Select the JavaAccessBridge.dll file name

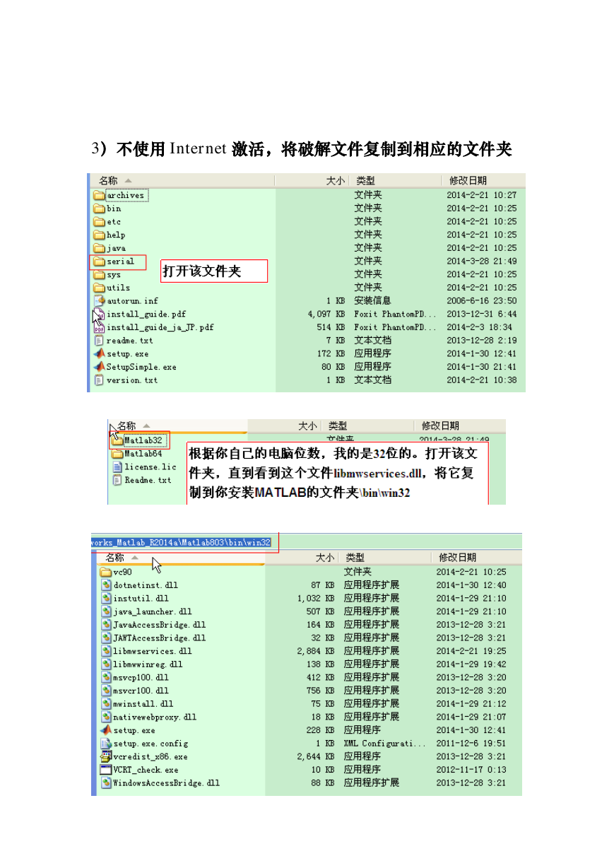tap(160, 625)
